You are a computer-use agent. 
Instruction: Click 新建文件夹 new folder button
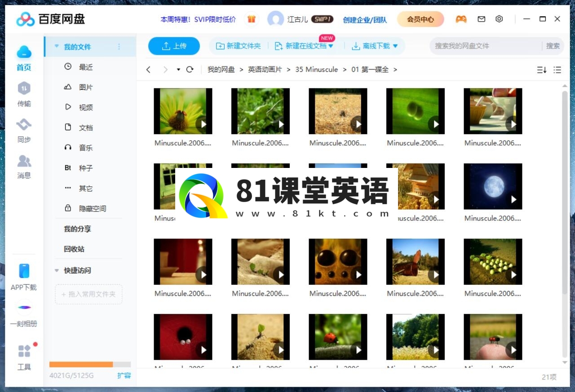(x=239, y=46)
